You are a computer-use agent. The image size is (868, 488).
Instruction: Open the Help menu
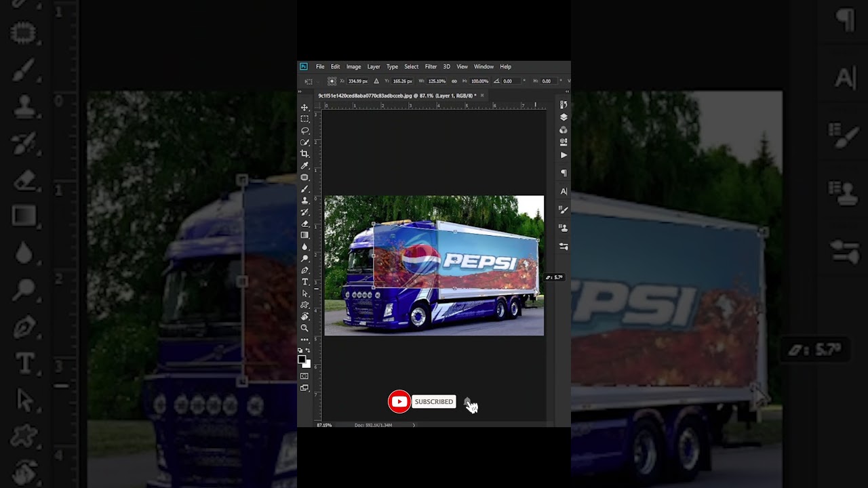(x=505, y=66)
